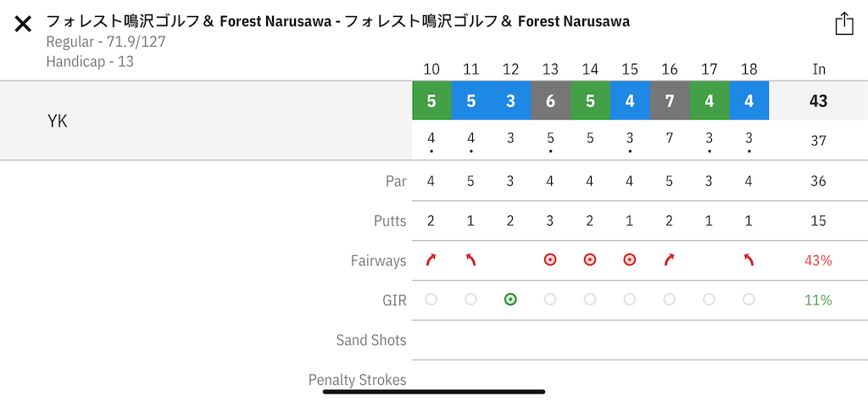Select the In column header

coord(819,70)
